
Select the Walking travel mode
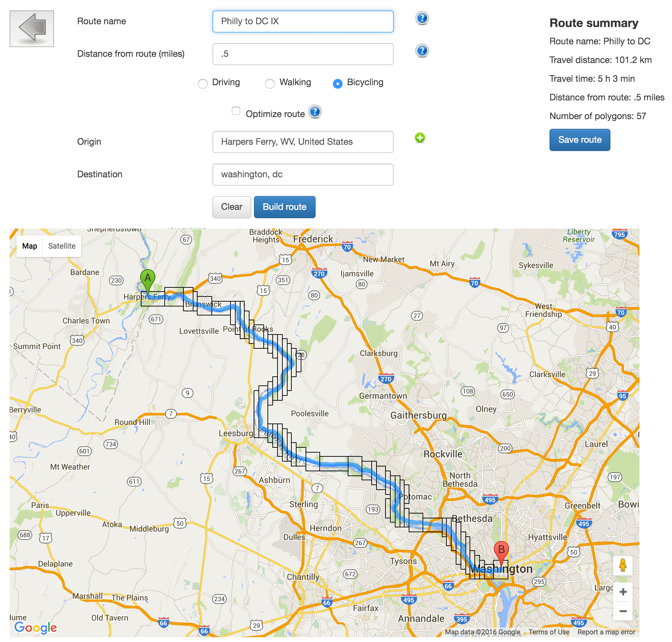coord(270,83)
